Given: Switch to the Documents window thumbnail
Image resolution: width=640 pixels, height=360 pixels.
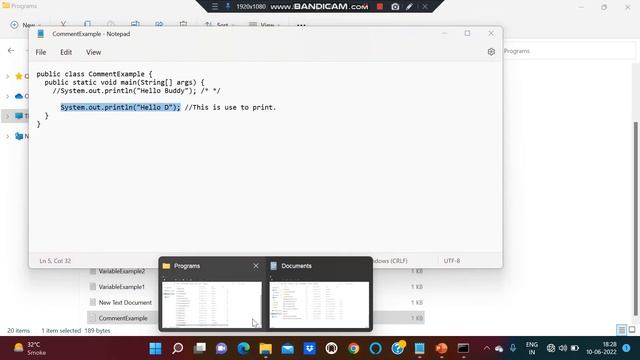Looking at the screenshot, I should pos(319,304).
